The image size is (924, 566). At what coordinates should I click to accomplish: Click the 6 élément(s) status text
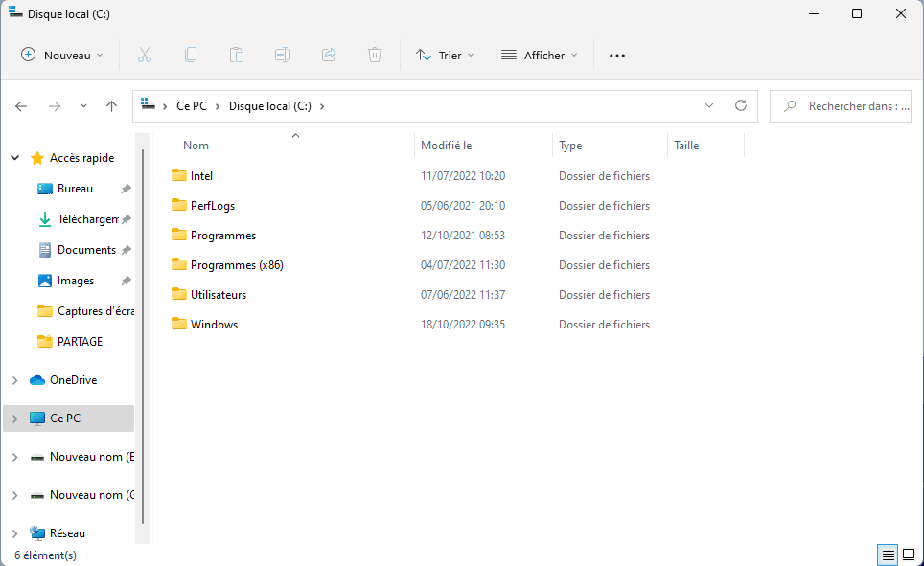tap(45, 555)
